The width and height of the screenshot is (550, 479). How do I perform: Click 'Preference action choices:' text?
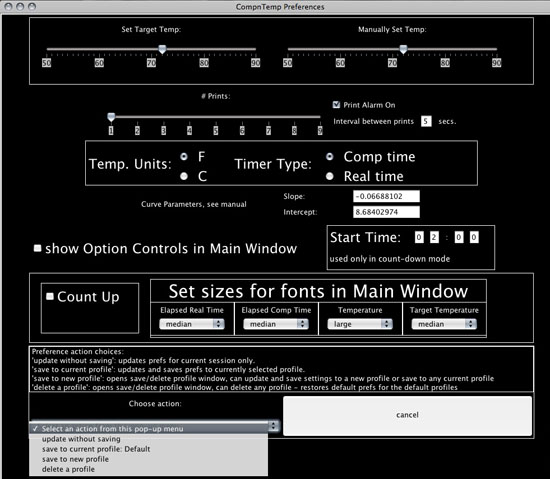[x=78, y=351]
